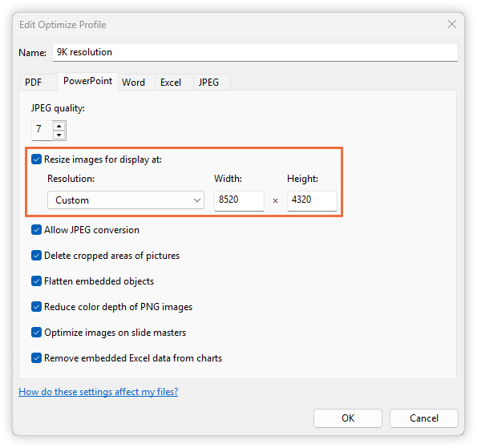Screen dimensions: 477x448
Task: Open the Resolution dropdown set to Custom
Action: click(x=126, y=200)
